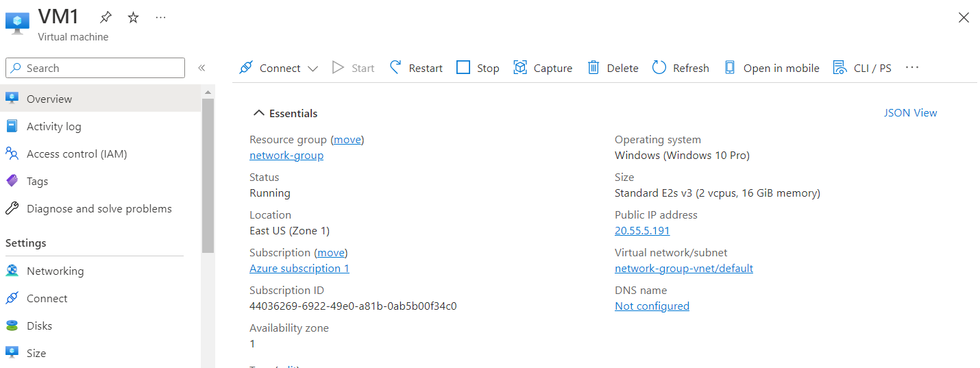Open network-group-vnet/default link
The height and width of the screenshot is (368, 980).
(684, 268)
